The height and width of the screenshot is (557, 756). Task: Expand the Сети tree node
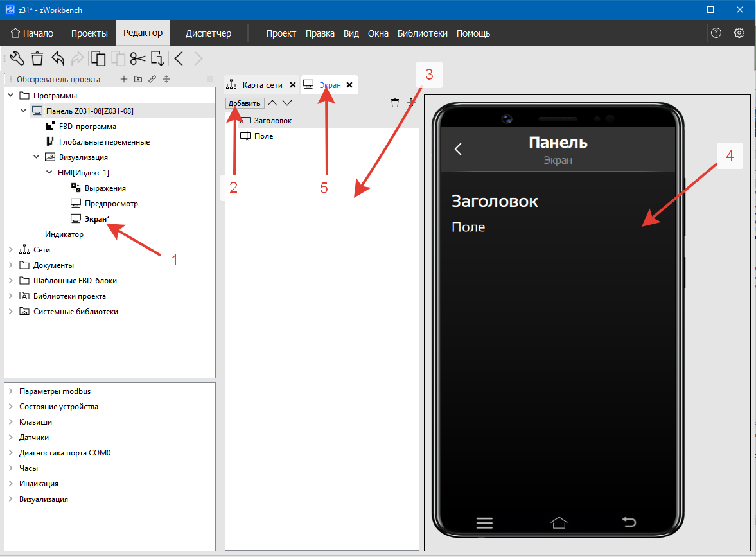pos(10,250)
